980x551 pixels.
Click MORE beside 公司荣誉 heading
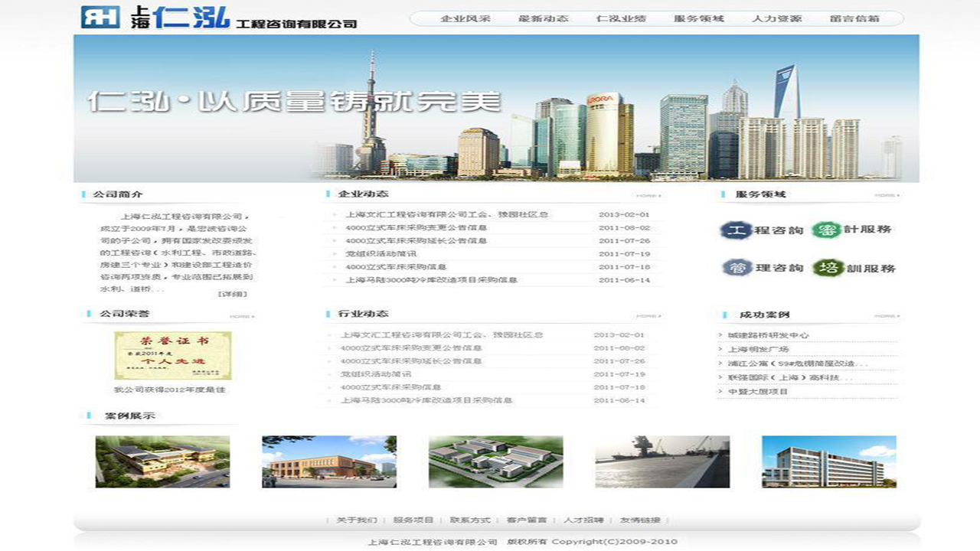242,315
